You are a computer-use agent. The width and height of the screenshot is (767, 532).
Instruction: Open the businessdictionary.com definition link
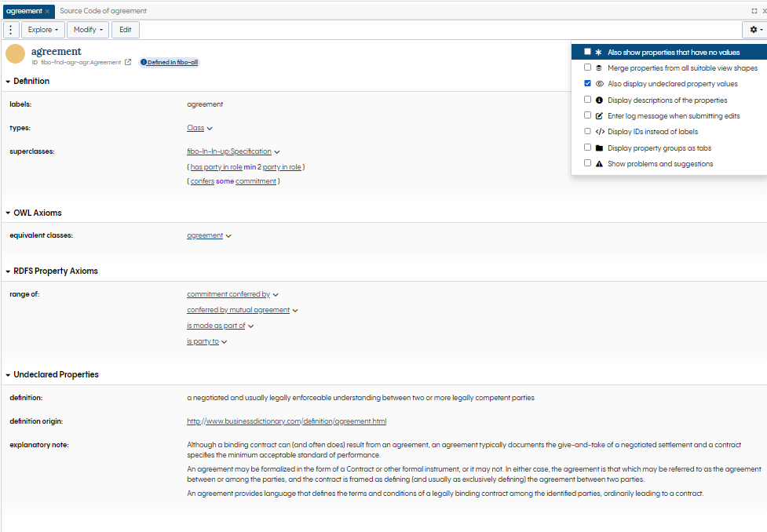pyautogui.click(x=286, y=421)
